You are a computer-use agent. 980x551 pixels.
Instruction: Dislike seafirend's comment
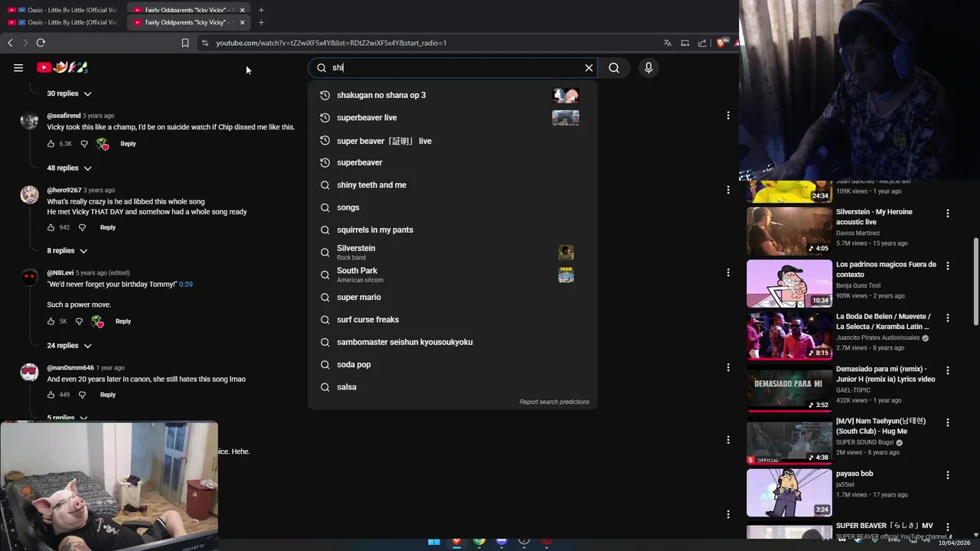click(x=84, y=144)
